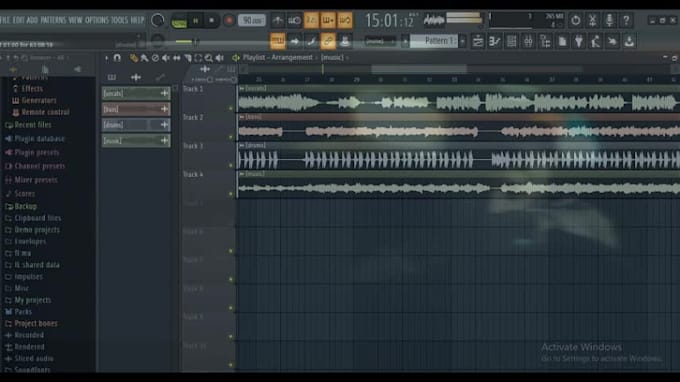Select the [bass] clip in picker
Viewport: 680px width, 382px height.
pos(136,109)
